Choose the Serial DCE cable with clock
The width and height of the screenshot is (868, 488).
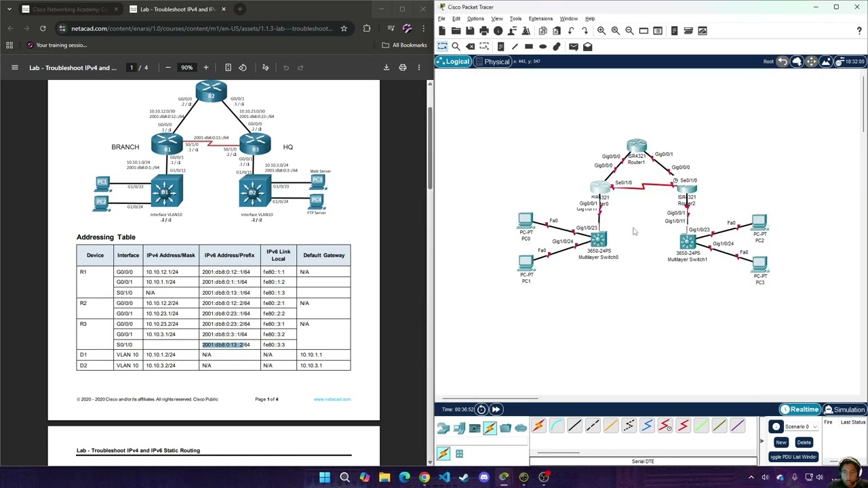[665, 426]
